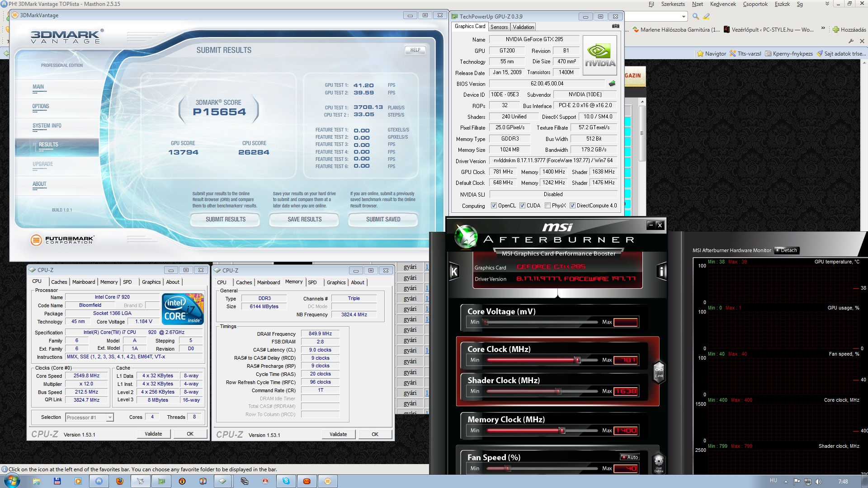Screen dimensions: 868x488
Task: Select SYSTEM INFO in 3DMark Vantage sidebar
Action: [47, 126]
